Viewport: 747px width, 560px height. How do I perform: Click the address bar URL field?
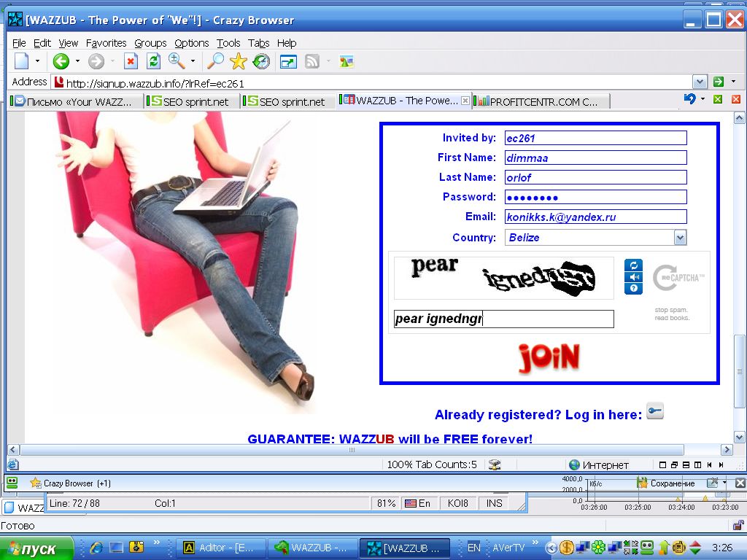coord(371,83)
